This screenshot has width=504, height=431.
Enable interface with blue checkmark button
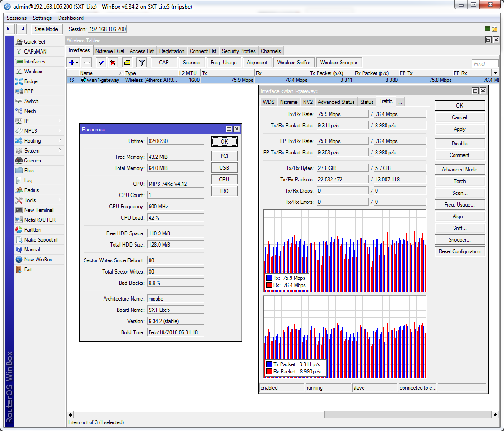point(101,63)
